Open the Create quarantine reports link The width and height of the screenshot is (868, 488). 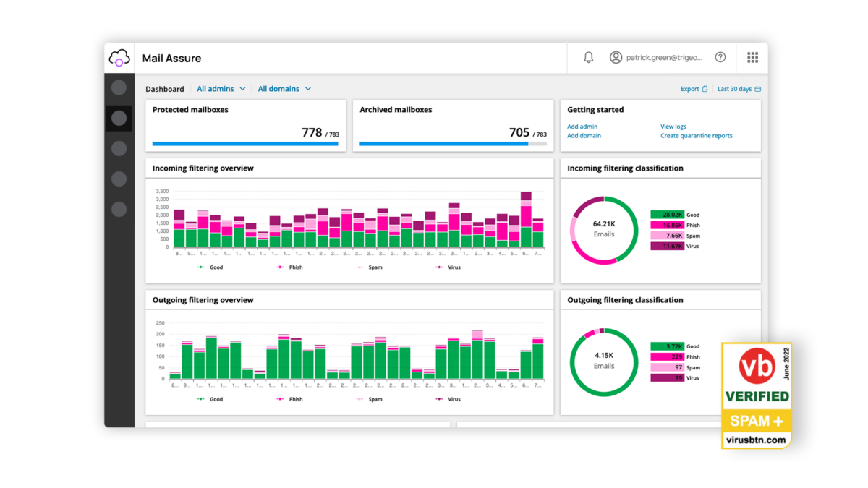click(696, 136)
